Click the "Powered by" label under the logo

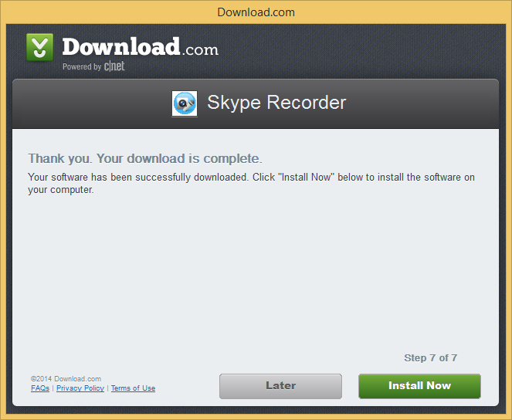pos(82,66)
